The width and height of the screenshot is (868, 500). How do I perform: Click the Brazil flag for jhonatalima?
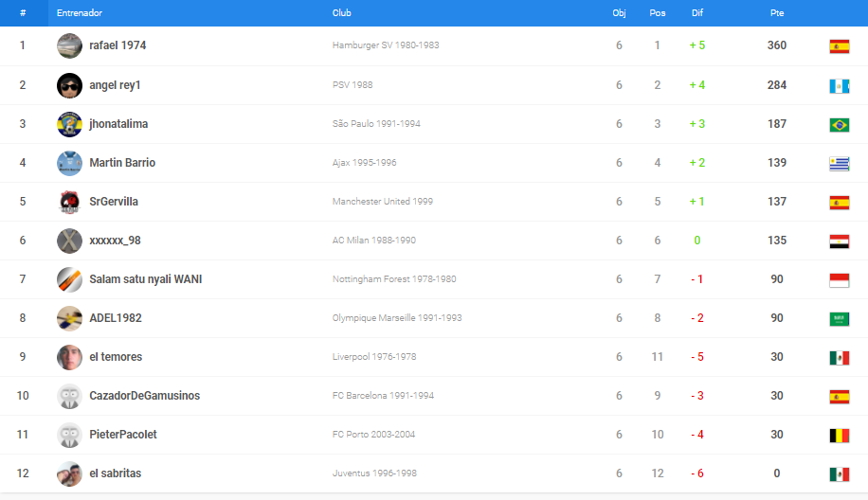tap(840, 125)
